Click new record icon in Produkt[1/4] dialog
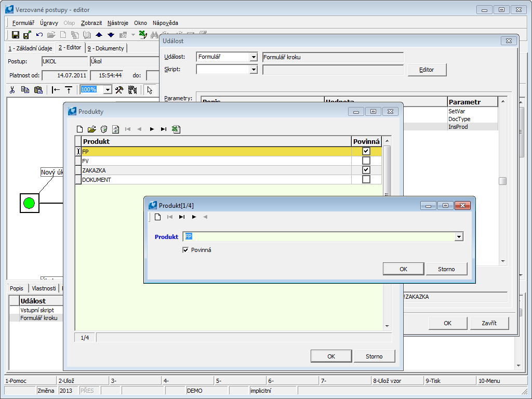Viewport: 532px width, 399px height. [158, 217]
